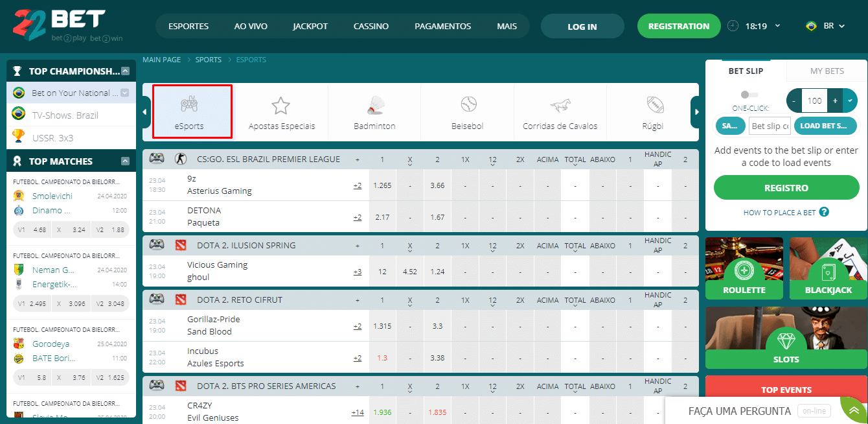Go to Main Page breadcrumb
The image size is (868, 424).
162,60
